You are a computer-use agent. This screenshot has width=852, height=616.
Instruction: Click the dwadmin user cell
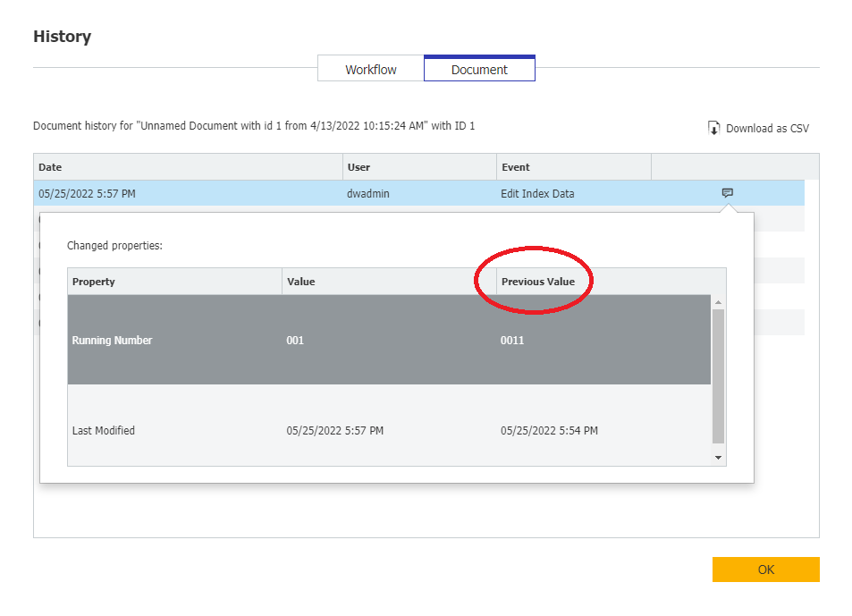(x=368, y=193)
